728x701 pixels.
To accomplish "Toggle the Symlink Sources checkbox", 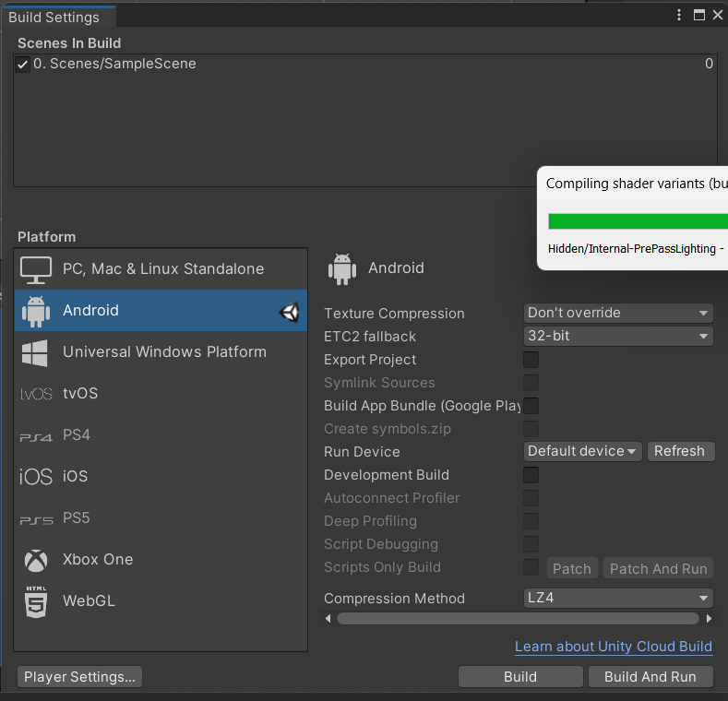I will coord(531,383).
